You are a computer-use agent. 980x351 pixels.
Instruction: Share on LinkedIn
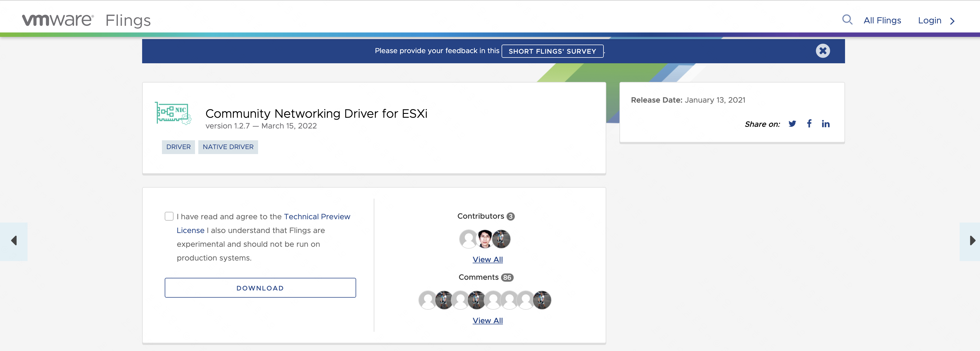coord(825,124)
